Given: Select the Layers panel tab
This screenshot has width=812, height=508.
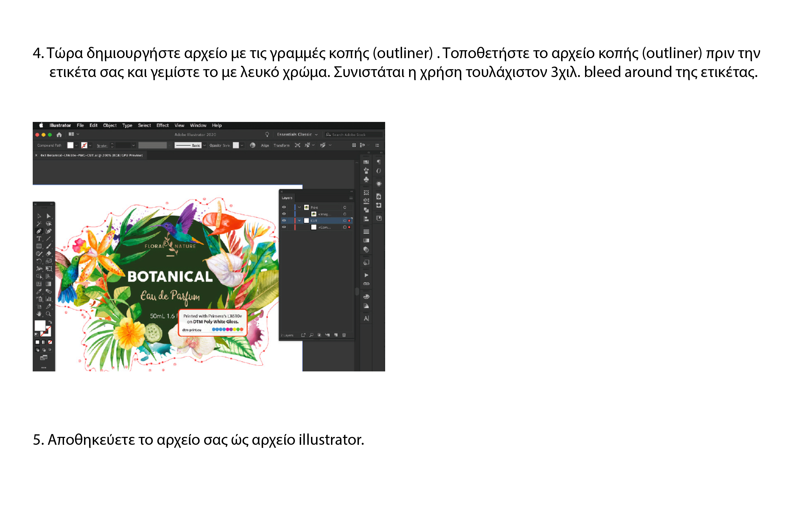Looking at the screenshot, I should coord(287,198).
